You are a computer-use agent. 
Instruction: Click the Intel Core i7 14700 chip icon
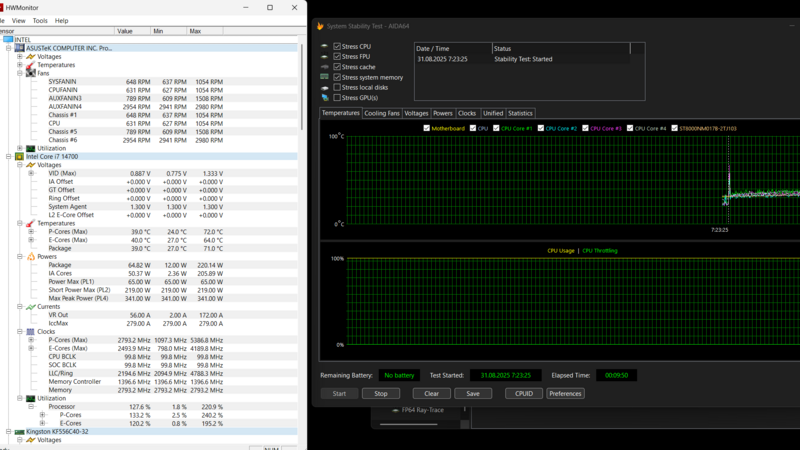(19, 157)
